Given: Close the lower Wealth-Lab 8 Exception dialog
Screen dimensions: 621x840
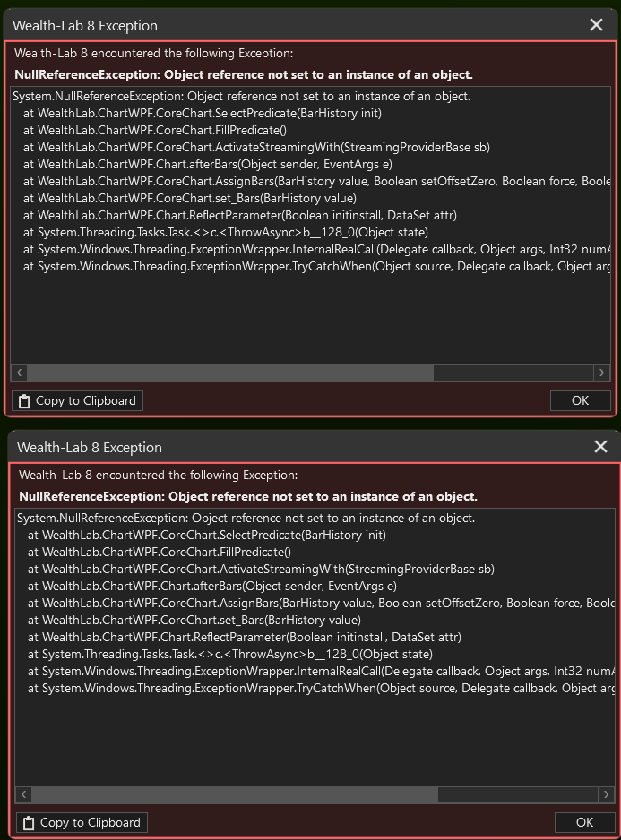Looking at the screenshot, I should pyautogui.click(x=600, y=447).
